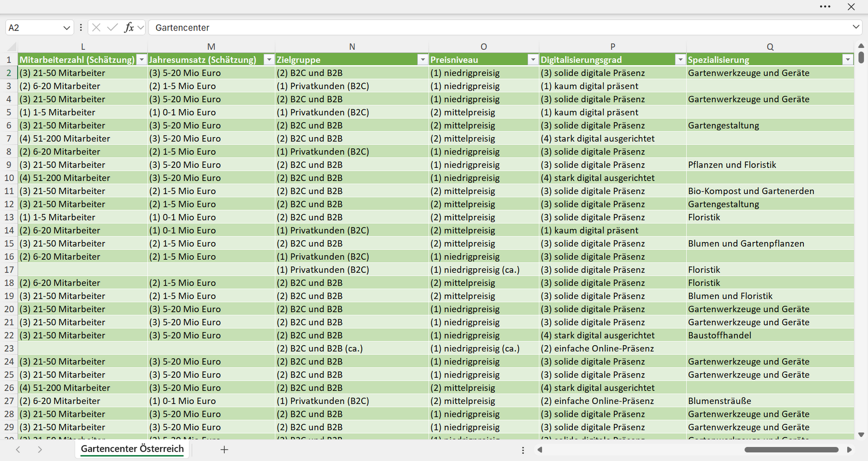Image resolution: width=868 pixels, height=461 pixels.
Task: Open Digitalisierungsgrad filter dropdown
Action: click(680, 60)
